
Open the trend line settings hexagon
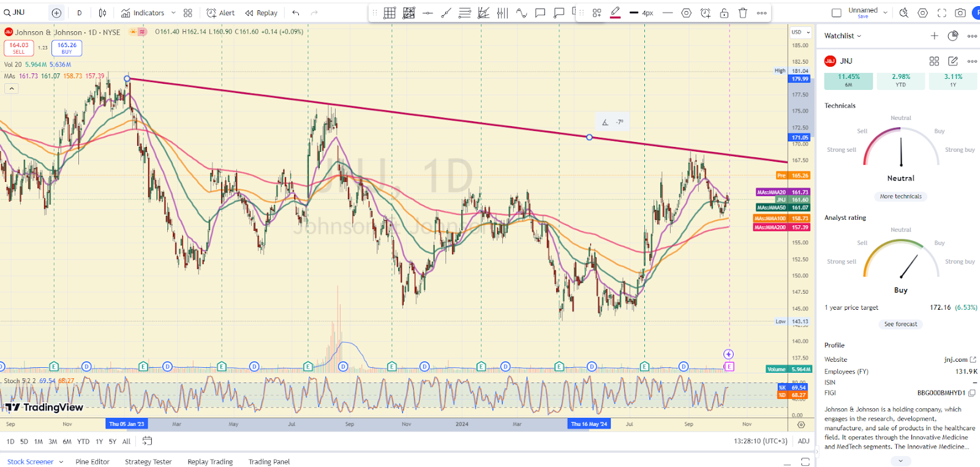[x=687, y=13]
